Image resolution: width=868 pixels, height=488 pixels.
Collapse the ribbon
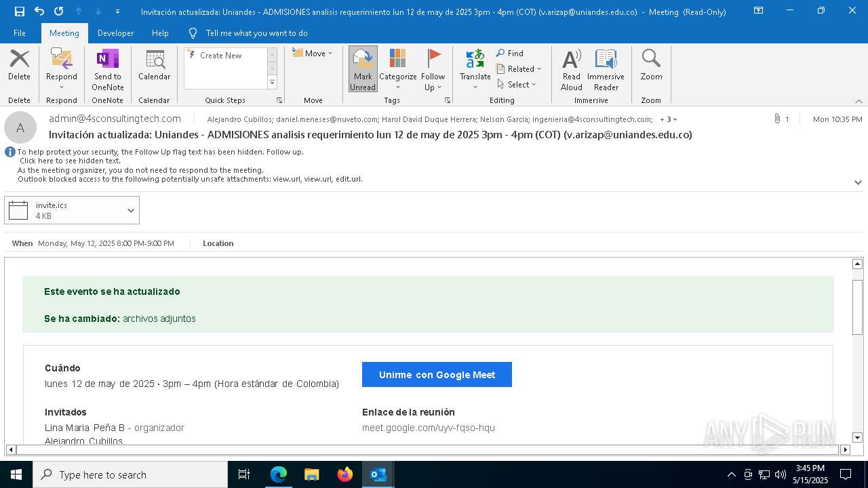[x=859, y=101]
